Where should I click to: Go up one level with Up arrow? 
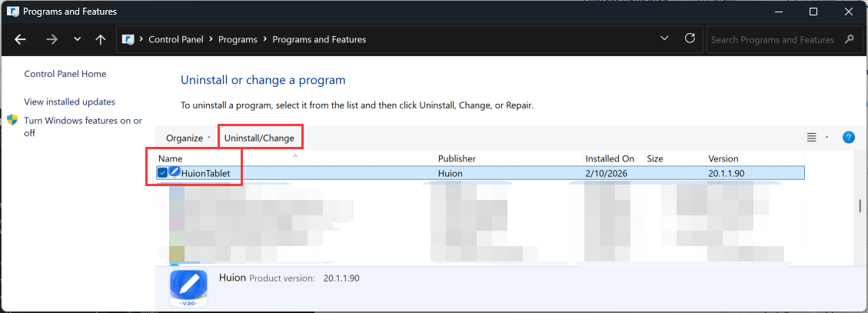100,39
